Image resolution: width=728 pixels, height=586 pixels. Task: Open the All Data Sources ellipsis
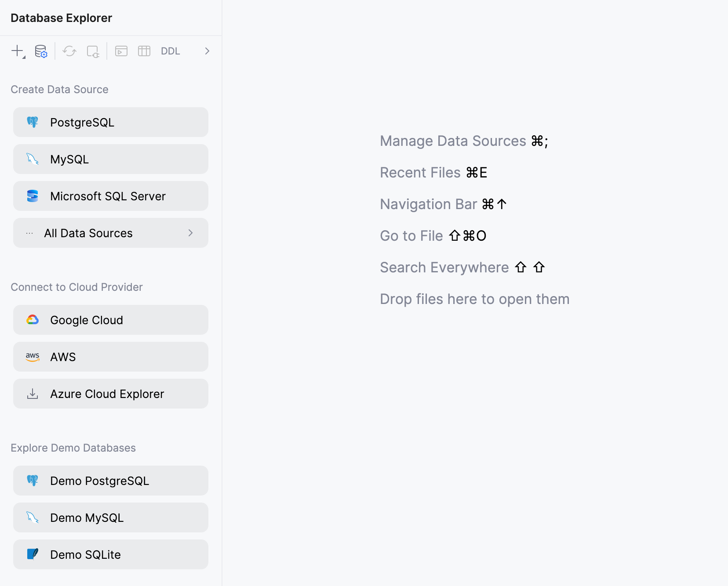(x=29, y=233)
